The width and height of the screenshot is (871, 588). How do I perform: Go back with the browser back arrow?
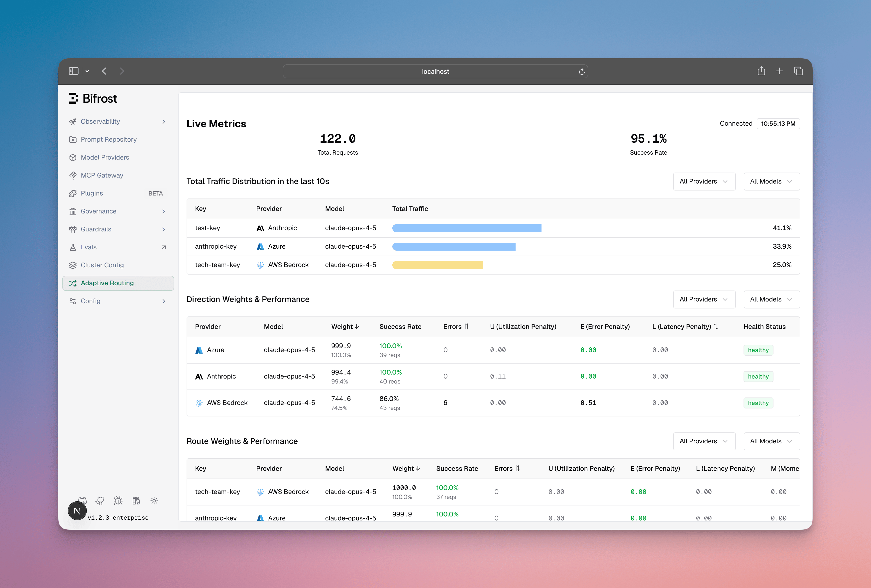click(104, 71)
